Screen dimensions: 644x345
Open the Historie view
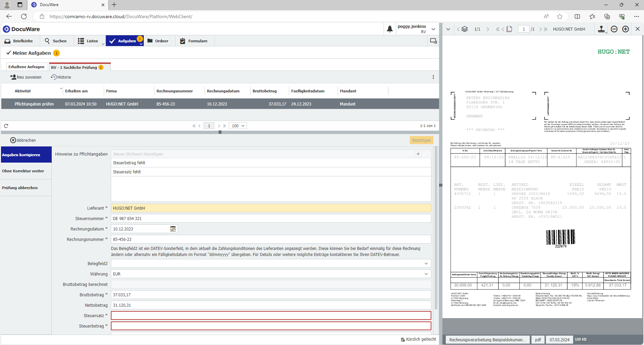[x=61, y=77]
